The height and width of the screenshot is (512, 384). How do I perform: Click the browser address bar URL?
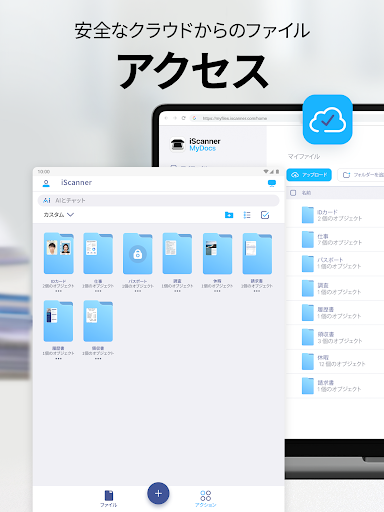click(235, 118)
